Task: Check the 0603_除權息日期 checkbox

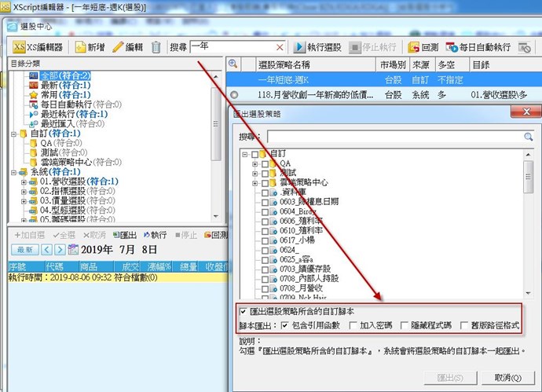Action: pyautogui.click(x=266, y=202)
